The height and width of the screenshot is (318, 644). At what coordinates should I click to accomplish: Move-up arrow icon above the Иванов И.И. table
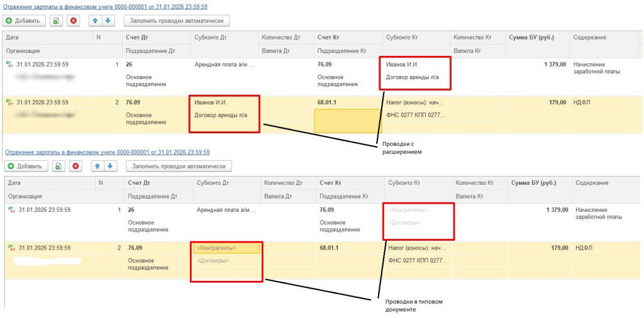click(x=96, y=21)
